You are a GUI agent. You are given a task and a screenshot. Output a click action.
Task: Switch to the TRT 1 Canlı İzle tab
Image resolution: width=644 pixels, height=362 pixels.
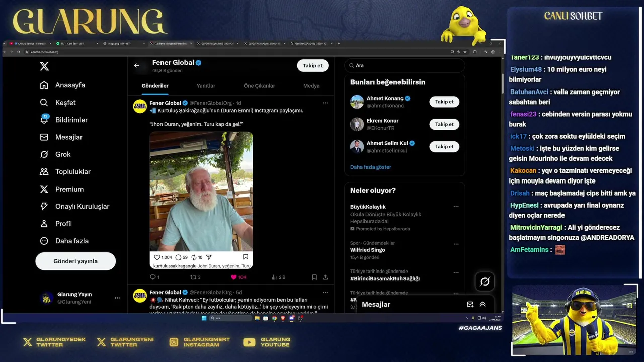pos(77,44)
